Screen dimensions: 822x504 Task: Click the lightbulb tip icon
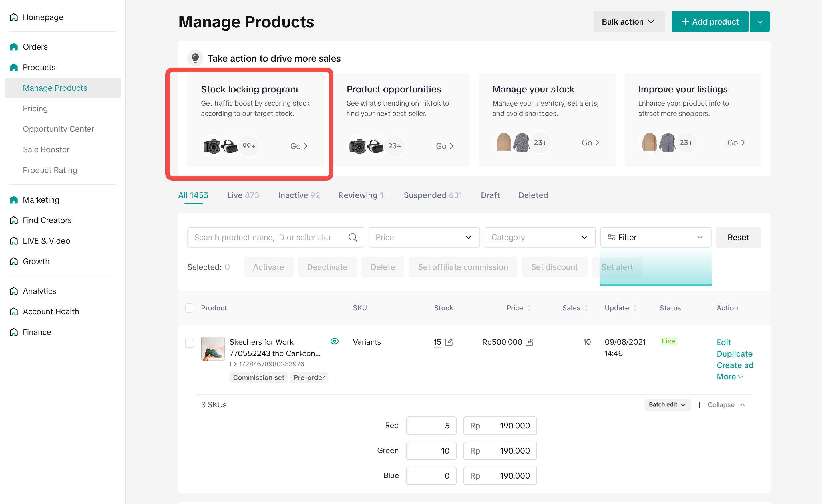[195, 58]
